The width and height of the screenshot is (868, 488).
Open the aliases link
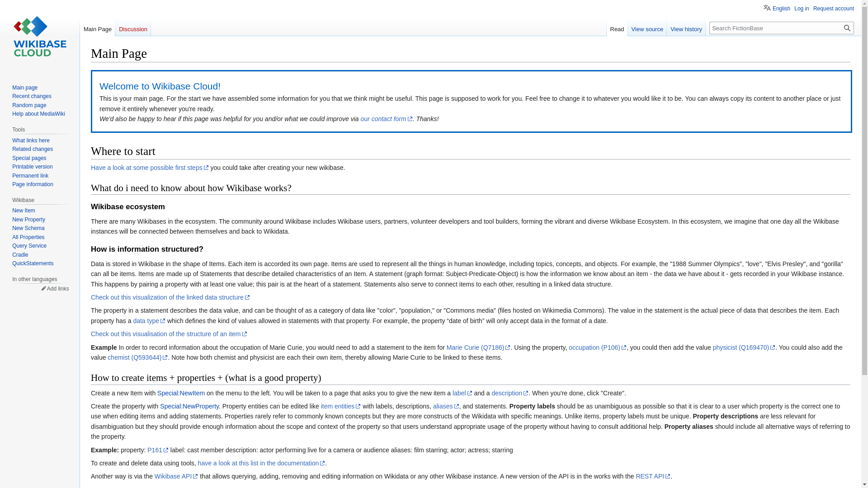pyautogui.click(x=446, y=406)
